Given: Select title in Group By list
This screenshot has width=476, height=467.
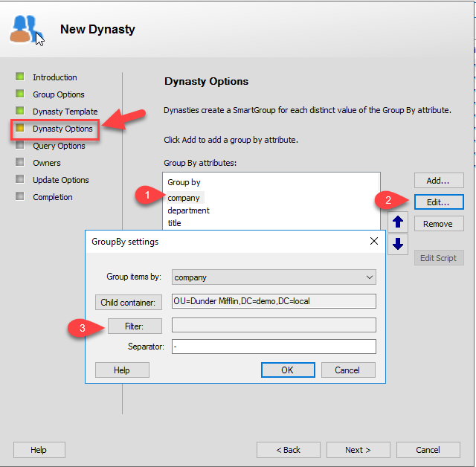Looking at the screenshot, I should tap(174, 223).
